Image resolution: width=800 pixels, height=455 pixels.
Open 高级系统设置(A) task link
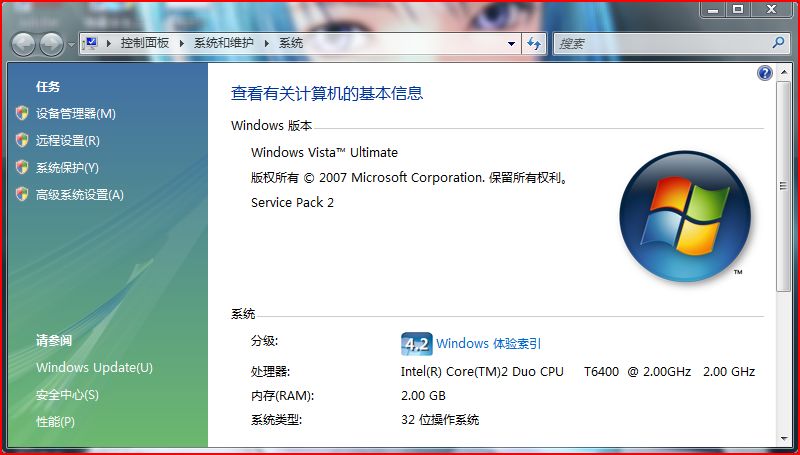pyautogui.click(x=80, y=195)
